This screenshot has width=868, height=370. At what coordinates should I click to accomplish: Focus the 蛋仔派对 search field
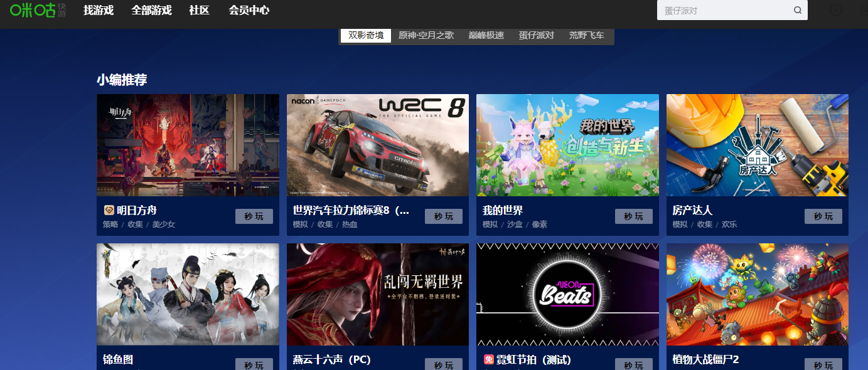click(x=723, y=10)
